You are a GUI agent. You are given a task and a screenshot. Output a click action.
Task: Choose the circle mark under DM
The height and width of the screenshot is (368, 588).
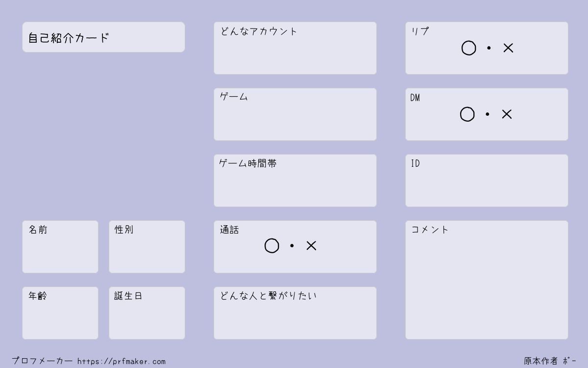tap(467, 114)
